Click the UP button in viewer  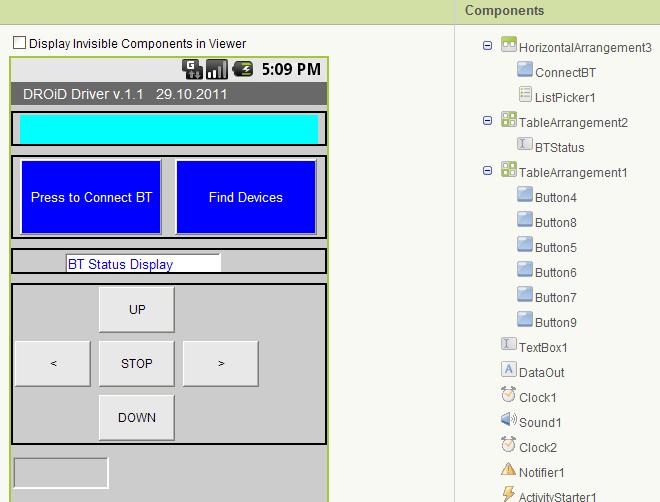tap(137, 310)
